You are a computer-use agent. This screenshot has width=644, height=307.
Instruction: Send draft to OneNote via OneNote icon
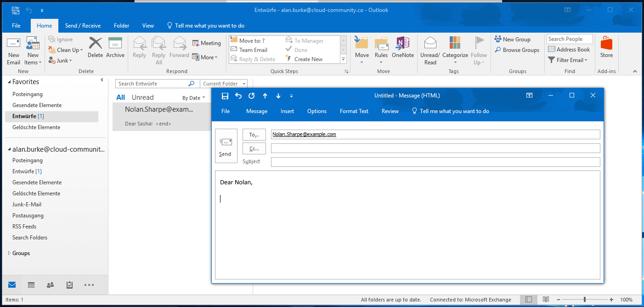tap(403, 47)
